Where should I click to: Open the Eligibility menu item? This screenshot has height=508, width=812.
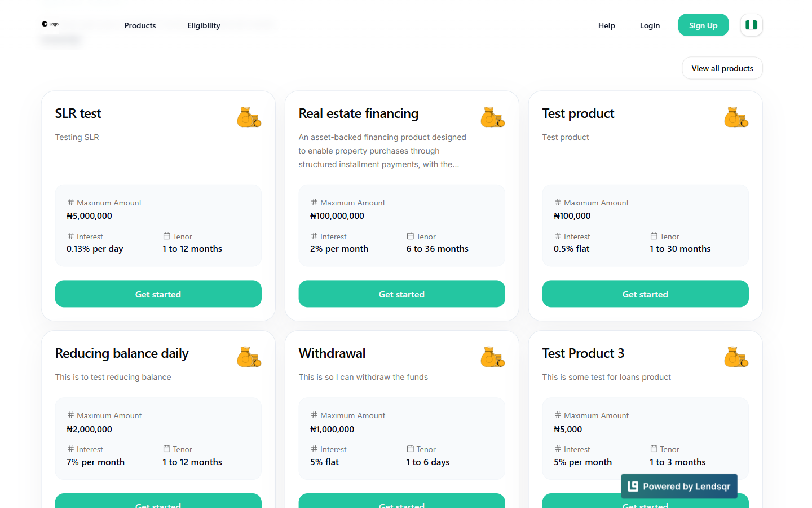[x=204, y=25]
